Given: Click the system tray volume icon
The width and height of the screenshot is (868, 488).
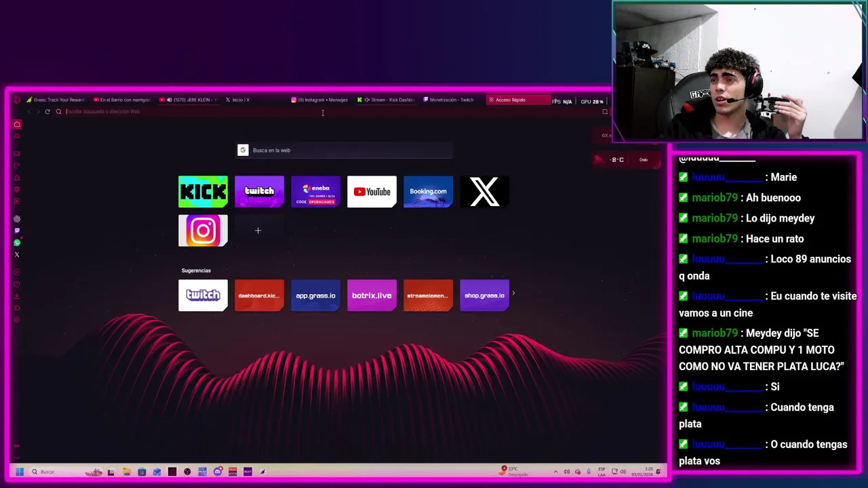Looking at the screenshot, I should (x=623, y=472).
